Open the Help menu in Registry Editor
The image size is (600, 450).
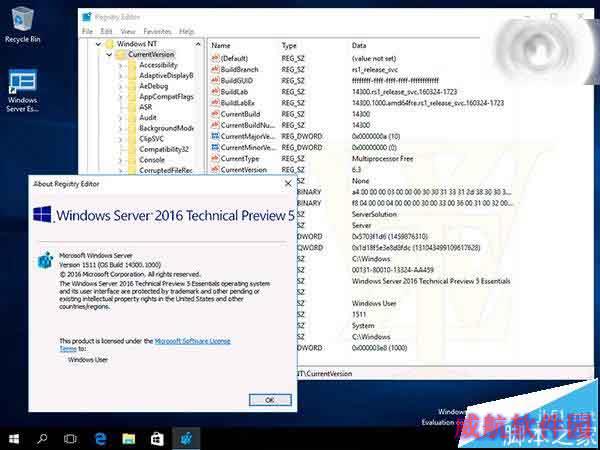(x=186, y=31)
